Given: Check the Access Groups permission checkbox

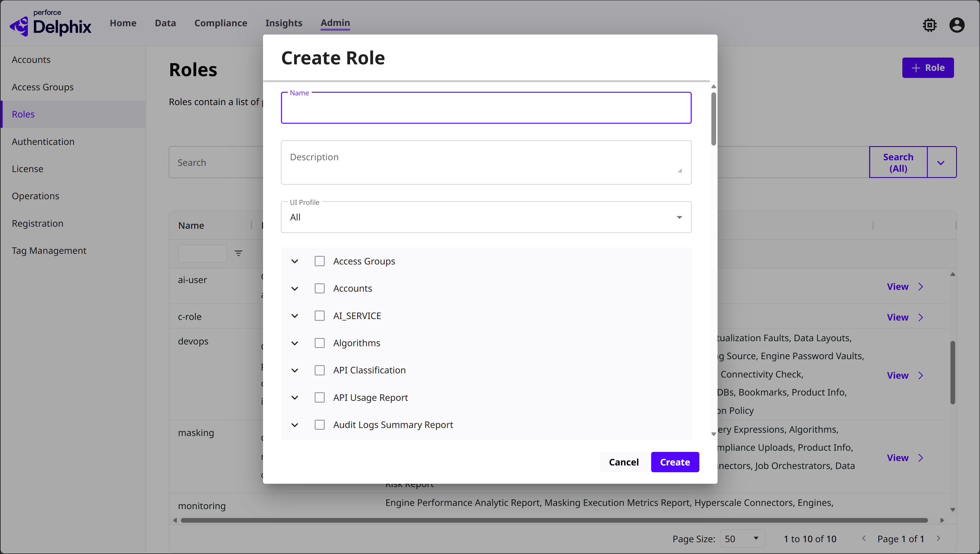Looking at the screenshot, I should 320,262.
